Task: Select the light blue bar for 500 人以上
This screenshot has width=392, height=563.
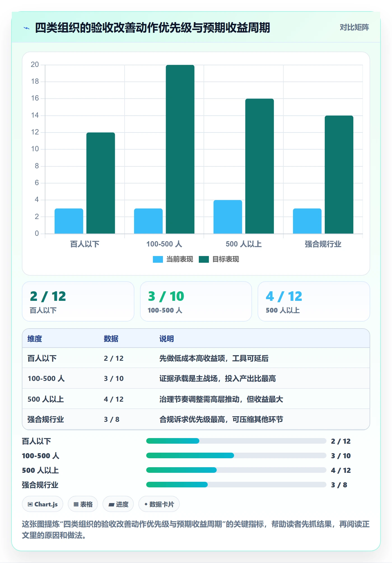Action: [x=228, y=217]
